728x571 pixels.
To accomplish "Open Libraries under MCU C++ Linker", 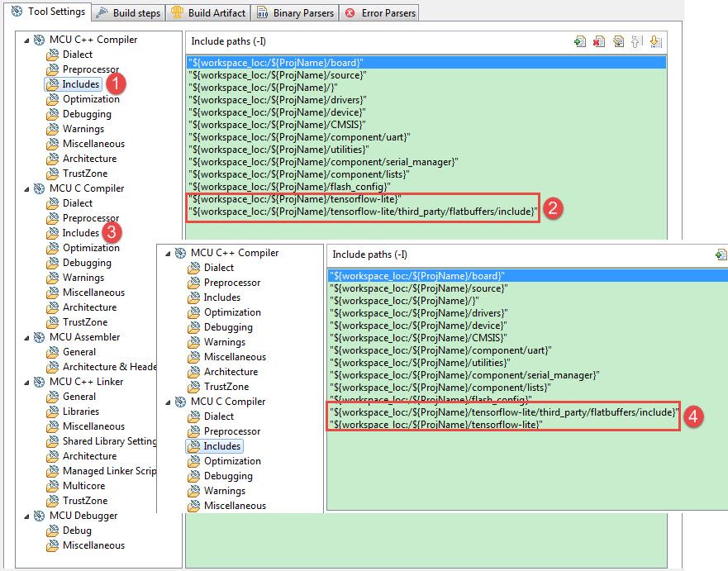I will (73, 411).
